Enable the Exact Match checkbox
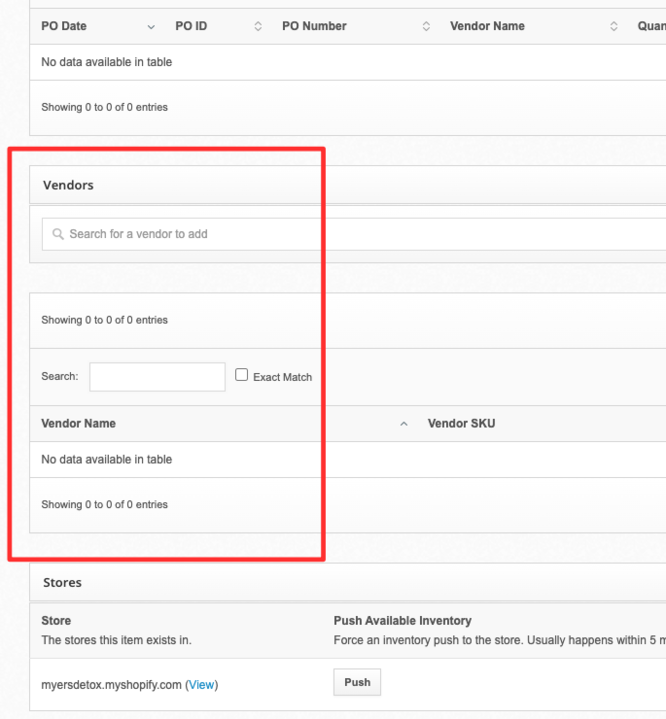Viewport: 666px width, 719px height. point(242,375)
